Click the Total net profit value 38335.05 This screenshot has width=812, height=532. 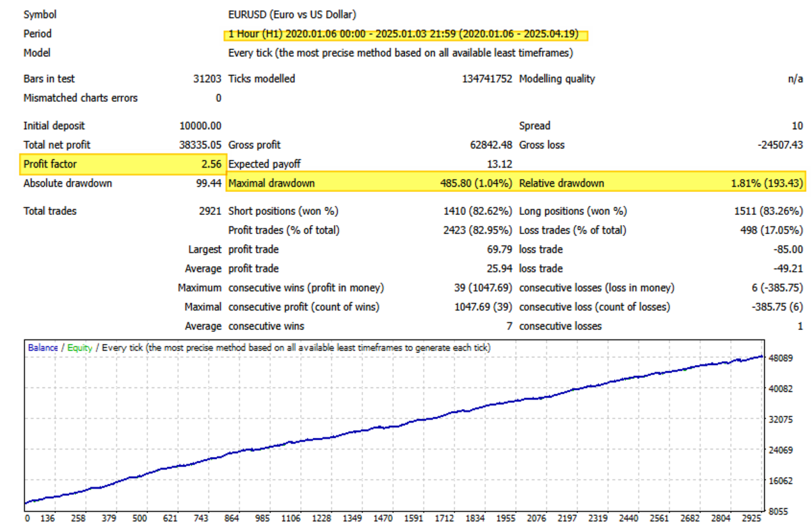tap(200, 145)
